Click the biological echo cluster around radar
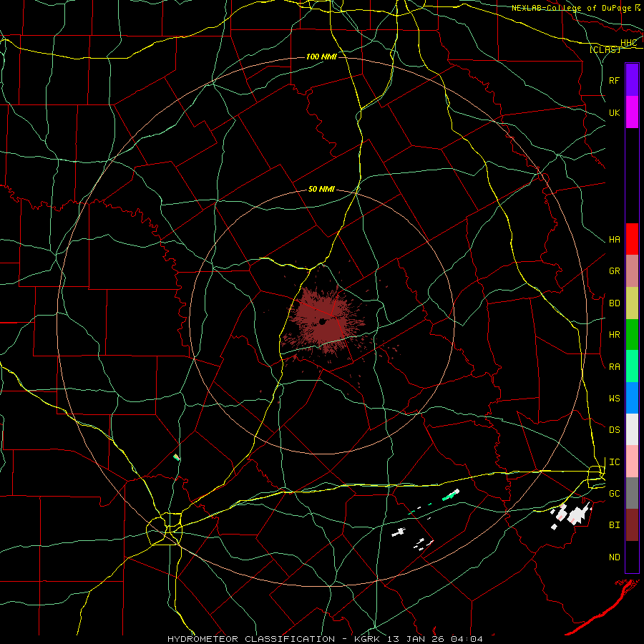 (324, 321)
